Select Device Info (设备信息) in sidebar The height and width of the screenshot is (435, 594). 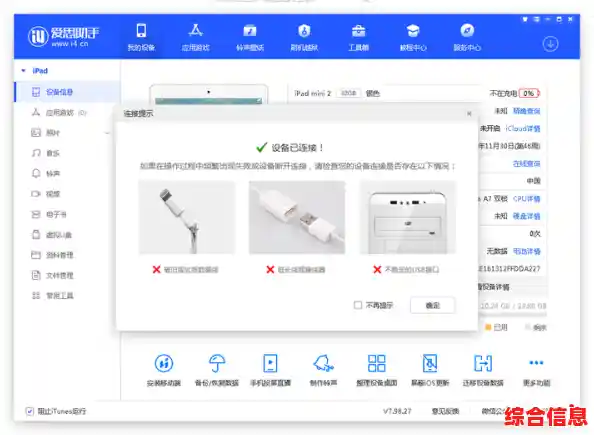(x=67, y=92)
